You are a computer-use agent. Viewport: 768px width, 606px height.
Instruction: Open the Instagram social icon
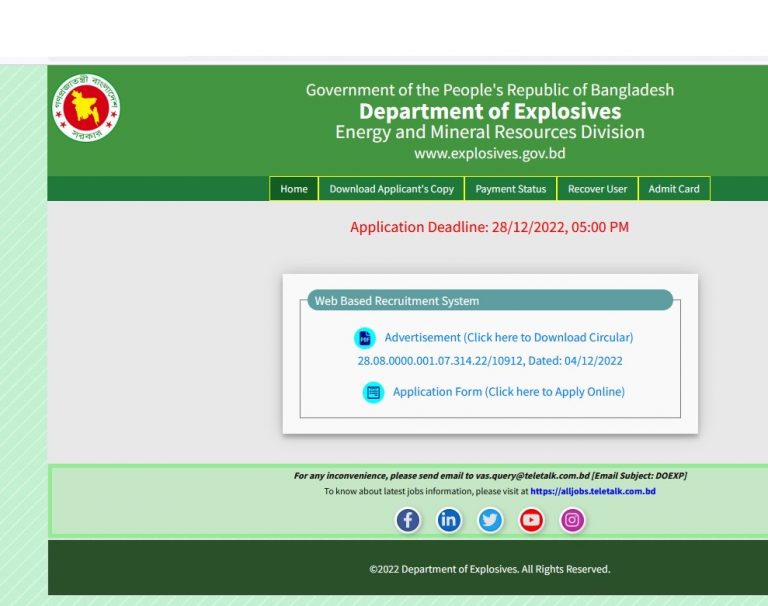pyautogui.click(x=572, y=520)
